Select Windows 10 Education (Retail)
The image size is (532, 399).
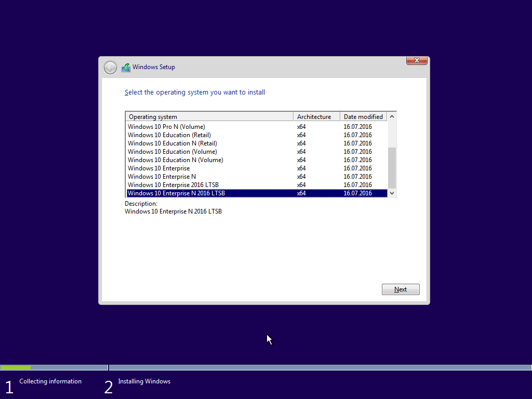[x=257, y=135]
